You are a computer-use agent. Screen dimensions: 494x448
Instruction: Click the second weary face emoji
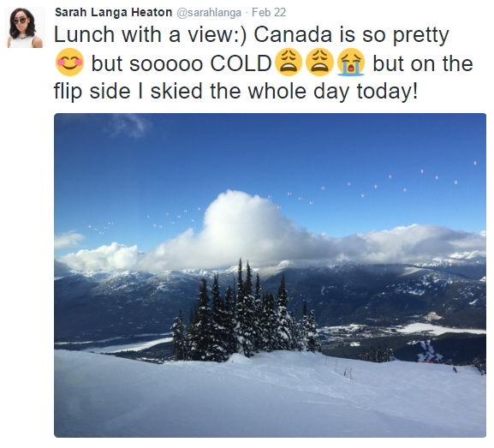point(320,63)
